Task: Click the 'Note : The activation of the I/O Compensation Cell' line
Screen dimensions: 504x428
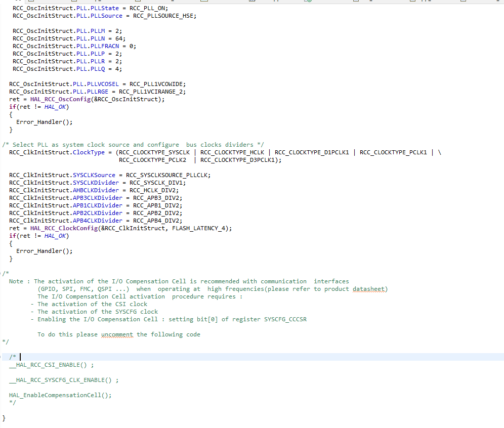Action: [x=179, y=281]
